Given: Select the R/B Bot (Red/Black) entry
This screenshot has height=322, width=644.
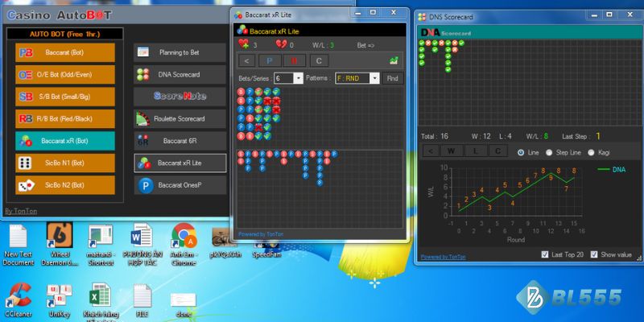Looking at the screenshot, I should pos(65,118).
